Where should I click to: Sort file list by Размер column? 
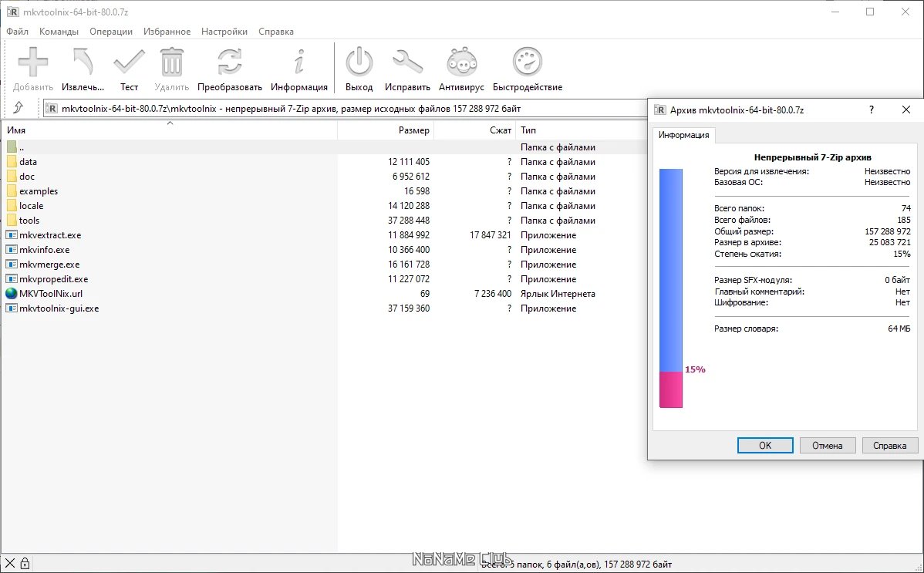(x=386, y=130)
